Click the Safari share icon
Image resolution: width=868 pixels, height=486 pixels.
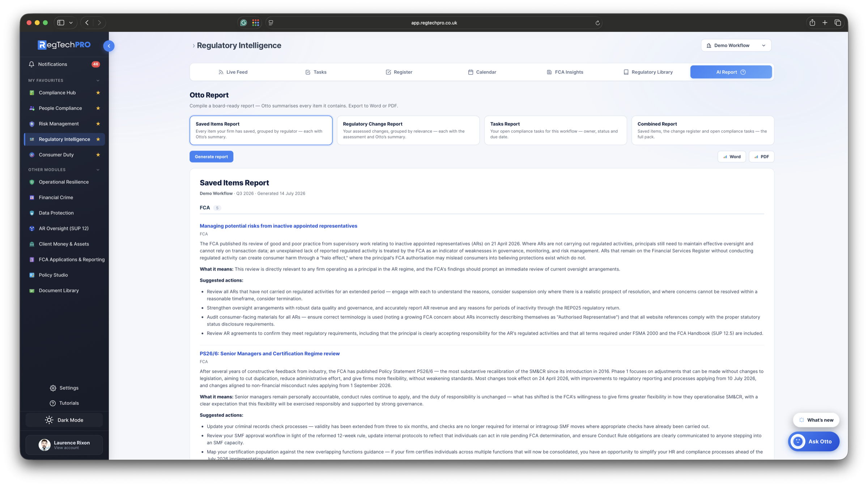pyautogui.click(x=812, y=22)
